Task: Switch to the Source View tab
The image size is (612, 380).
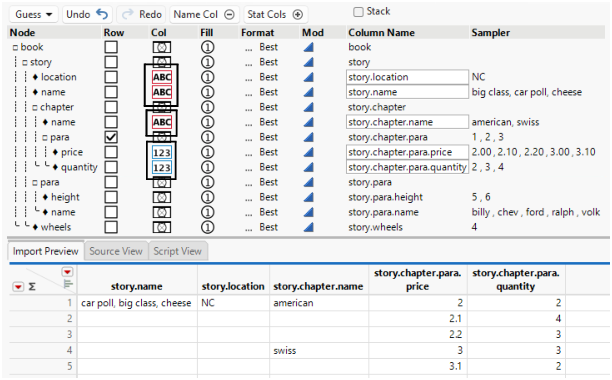Action: tap(116, 251)
